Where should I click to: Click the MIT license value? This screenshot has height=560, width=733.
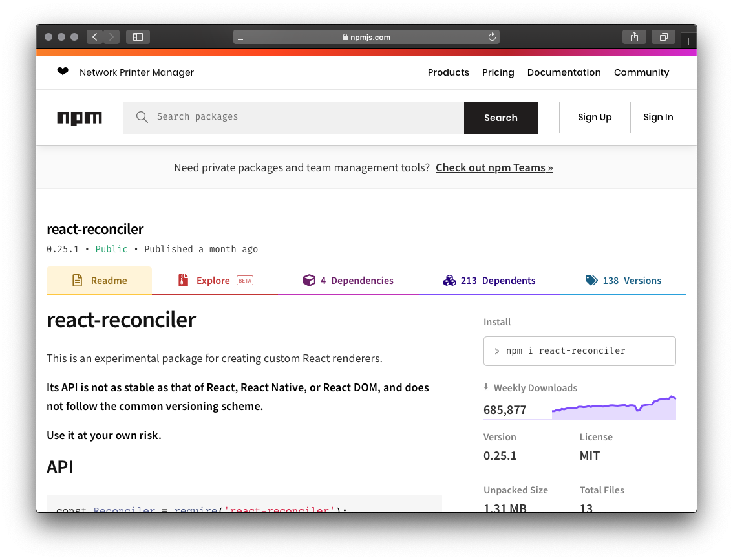pyautogui.click(x=590, y=456)
